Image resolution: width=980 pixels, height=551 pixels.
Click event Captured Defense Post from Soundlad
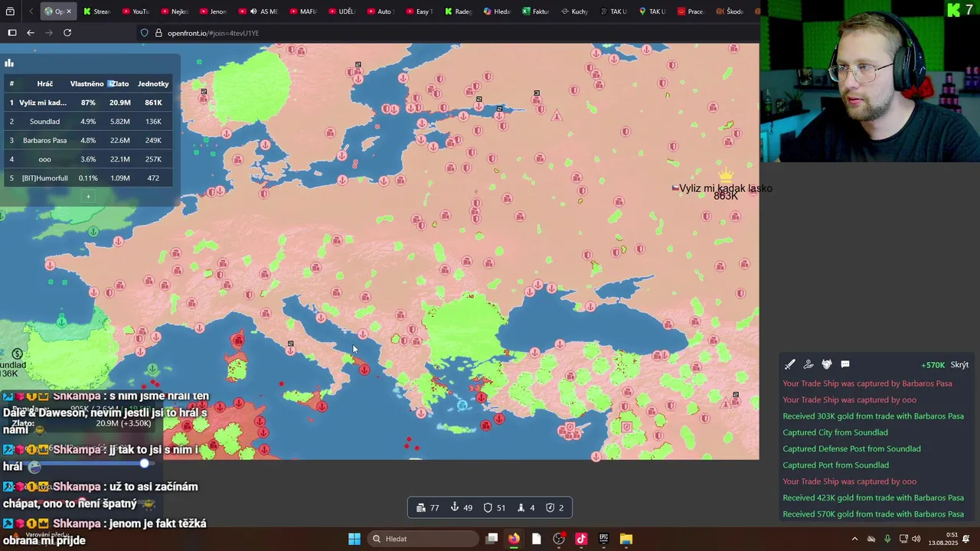[851, 449]
